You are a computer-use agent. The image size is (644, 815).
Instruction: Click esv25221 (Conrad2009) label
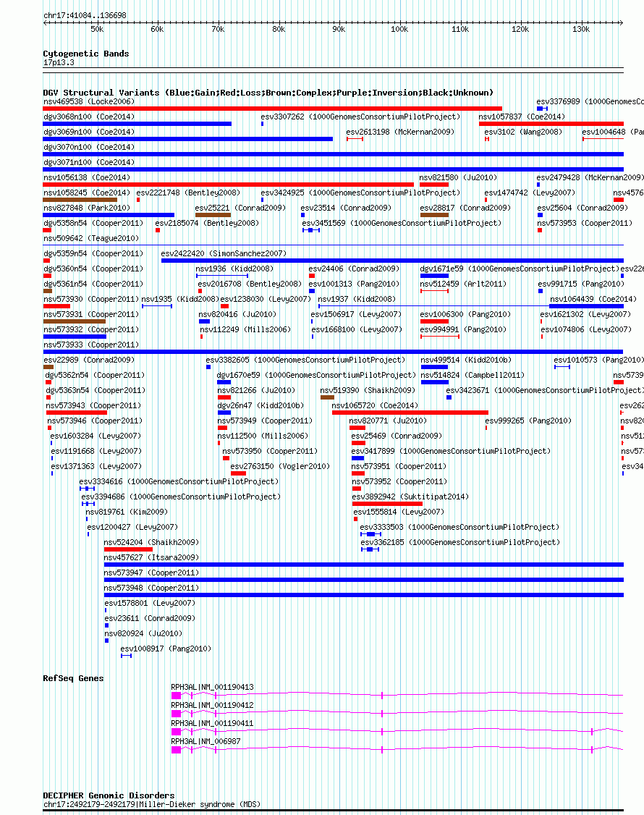pyautogui.click(x=241, y=208)
